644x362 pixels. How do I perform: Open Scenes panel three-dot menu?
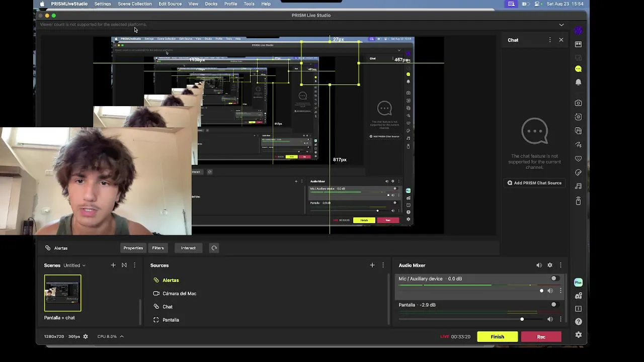tap(134, 265)
